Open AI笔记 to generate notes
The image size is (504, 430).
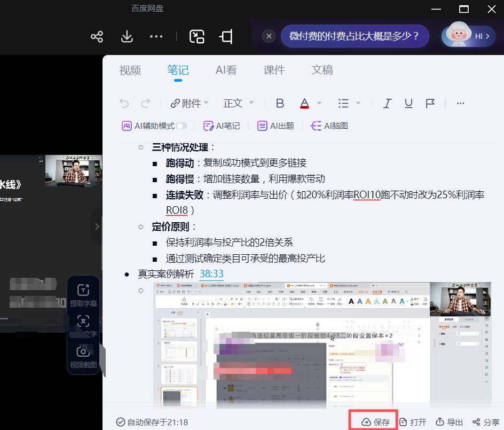[x=221, y=126]
